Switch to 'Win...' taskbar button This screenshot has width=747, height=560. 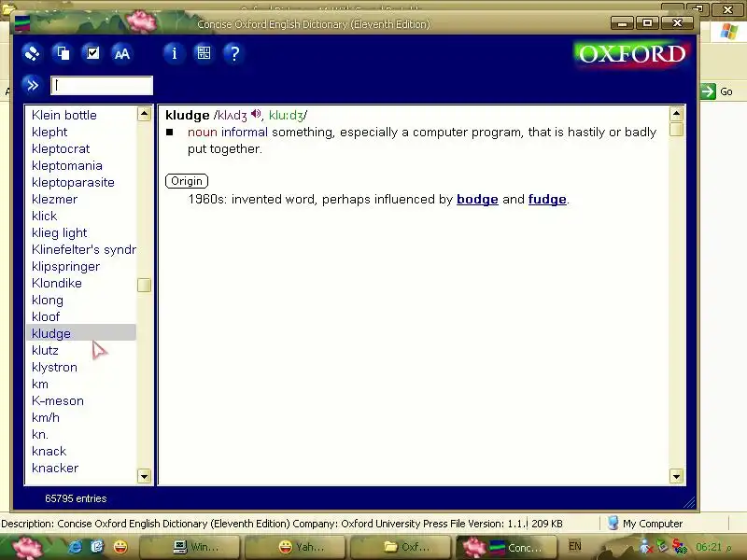pos(190,547)
